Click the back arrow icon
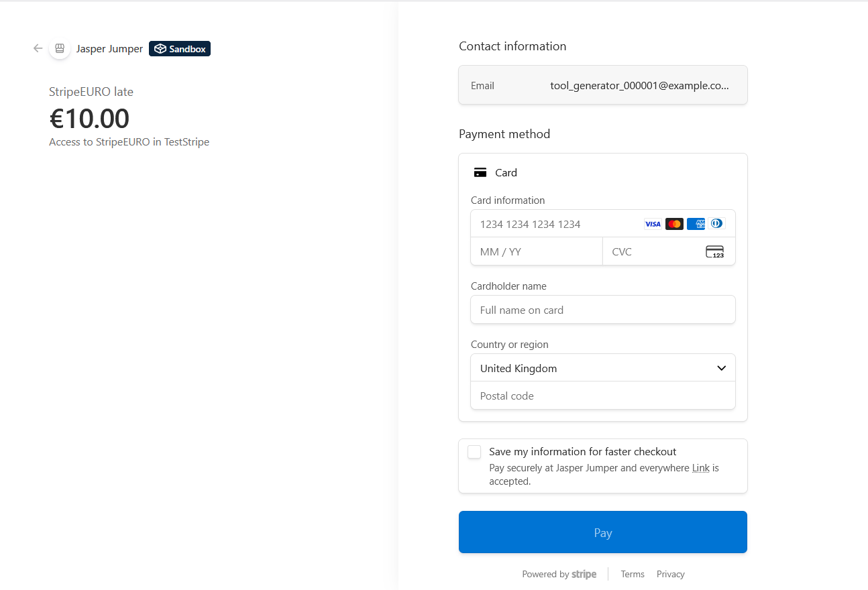 [38, 48]
